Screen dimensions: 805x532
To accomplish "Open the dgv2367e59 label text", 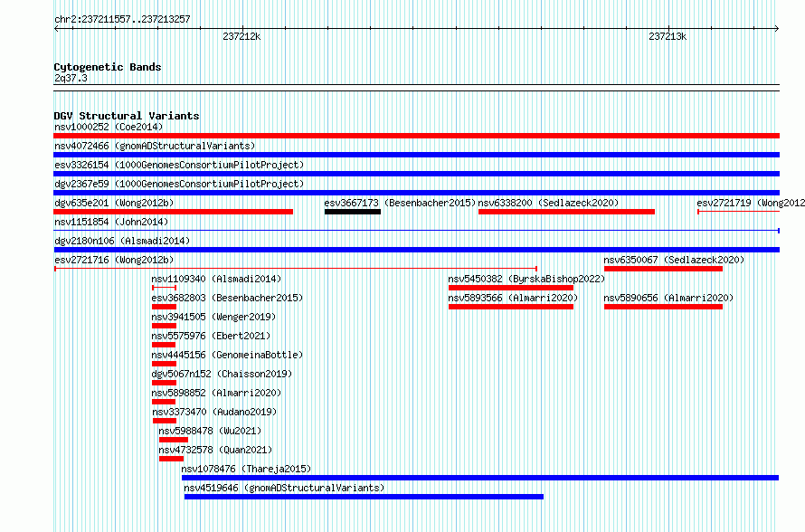I will [179, 184].
